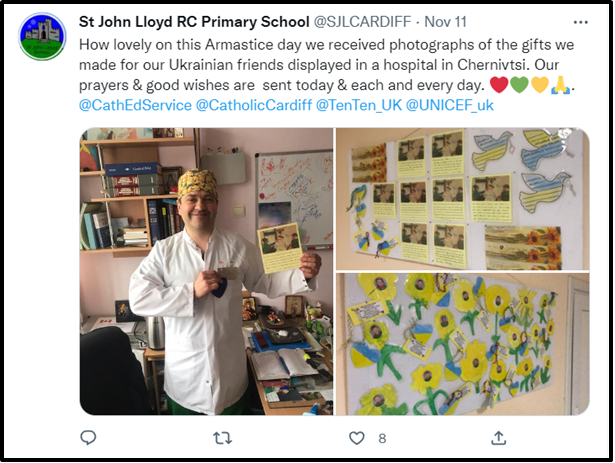
Task: Open the @CathEdService mention
Action: pyautogui.click(x=135, y=105)
